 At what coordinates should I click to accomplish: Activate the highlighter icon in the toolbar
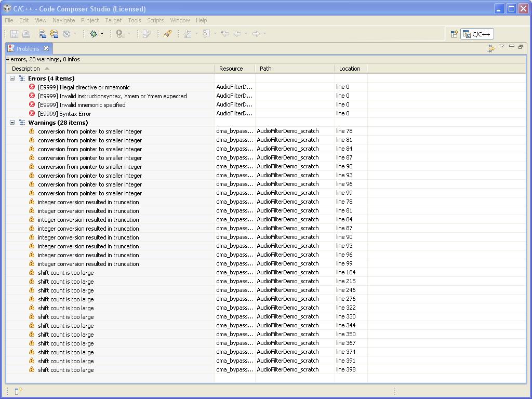tap(167, 34)
